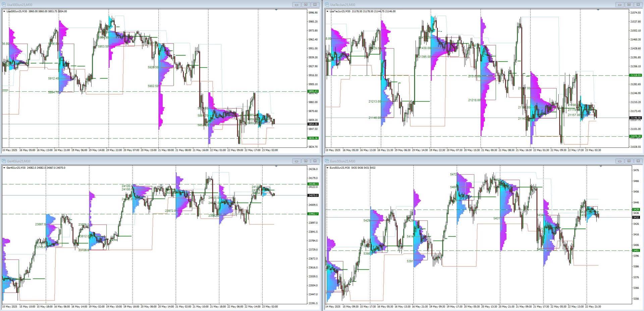The image size is (644, 311).
Task: Click the green 21318.93 price label
Action: tap(636, 76)
